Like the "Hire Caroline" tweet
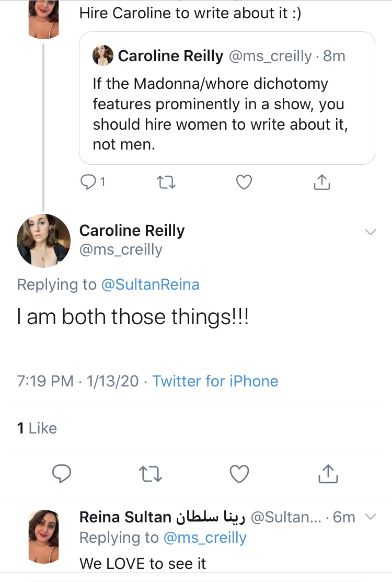The height and width of the screenshot is (582, 392). click(x=244, y=182)
